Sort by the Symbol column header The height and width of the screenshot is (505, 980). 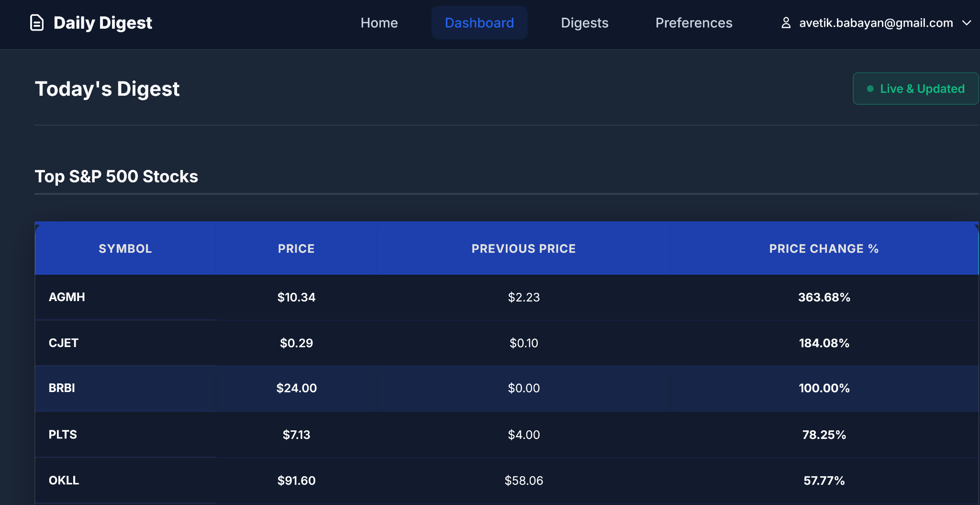[125, 248]
